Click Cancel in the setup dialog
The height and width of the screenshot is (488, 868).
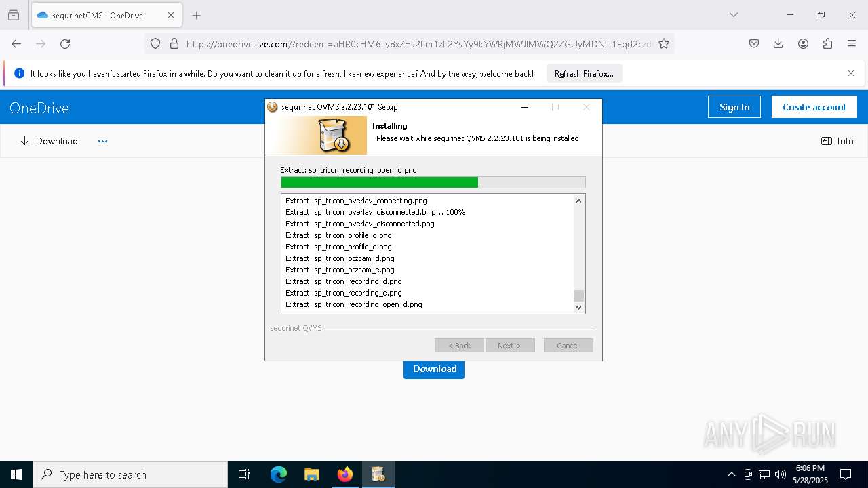pyautogui.click(x=568, y=346)
